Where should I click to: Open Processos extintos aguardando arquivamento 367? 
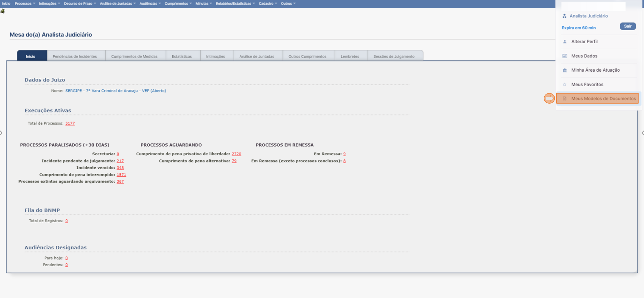(x=120, y=182)
